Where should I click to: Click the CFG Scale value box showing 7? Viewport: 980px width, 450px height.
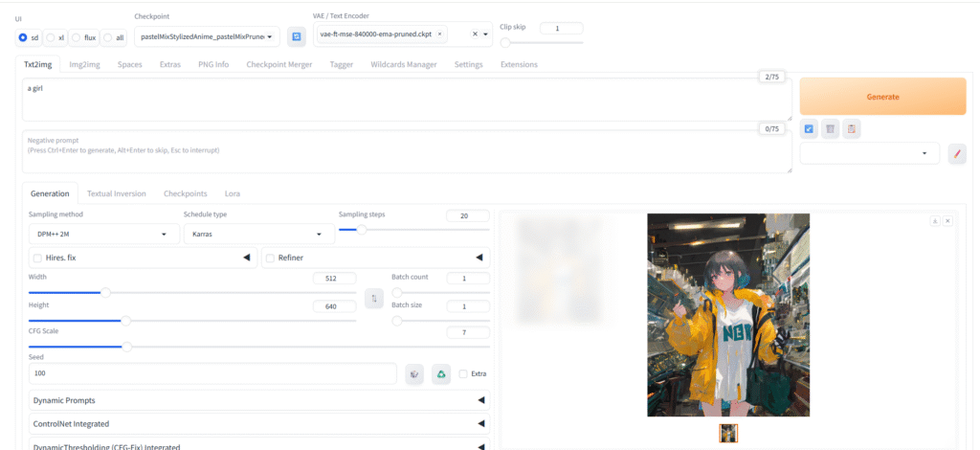click(468, 332)
